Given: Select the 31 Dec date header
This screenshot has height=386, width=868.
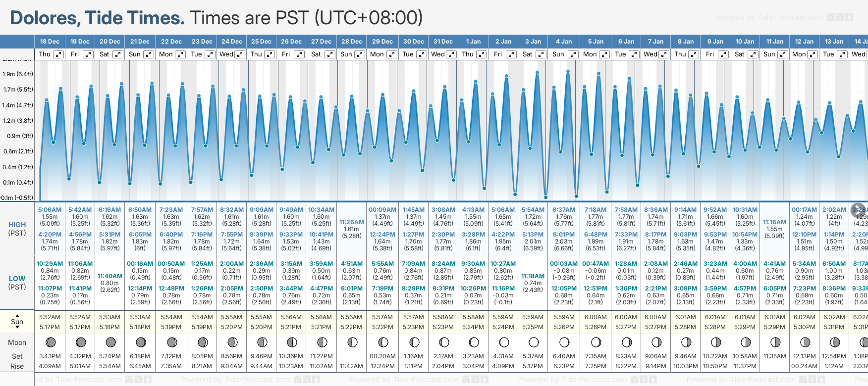Looking at the screenshot, I should click(443, 42).
